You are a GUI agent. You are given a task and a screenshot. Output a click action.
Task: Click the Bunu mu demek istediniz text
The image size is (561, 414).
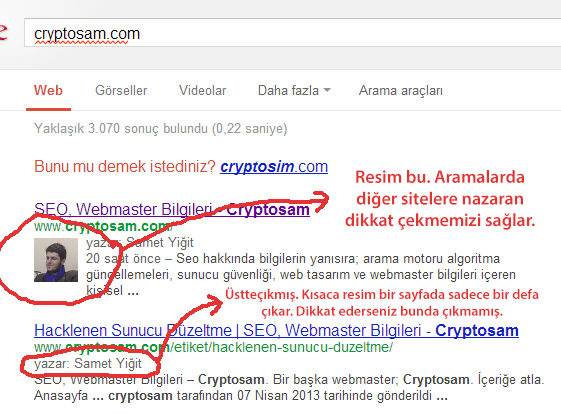125,167
